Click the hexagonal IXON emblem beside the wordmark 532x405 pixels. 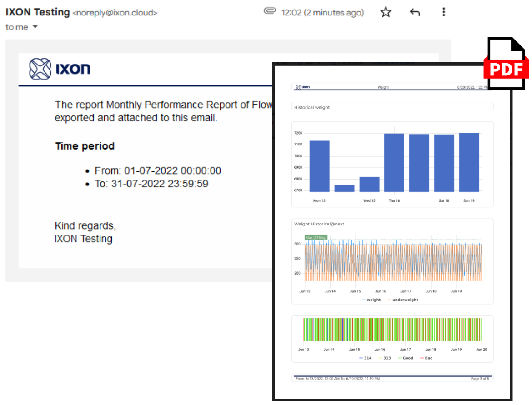point(40,69)
